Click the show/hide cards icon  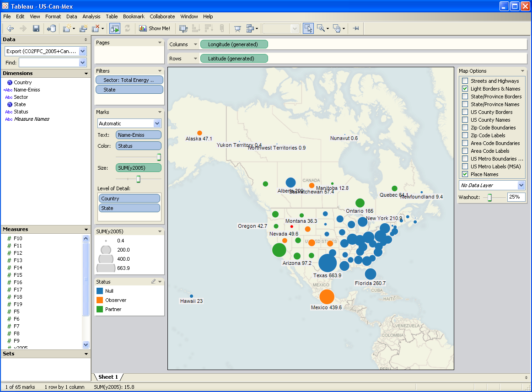(250, 28)
